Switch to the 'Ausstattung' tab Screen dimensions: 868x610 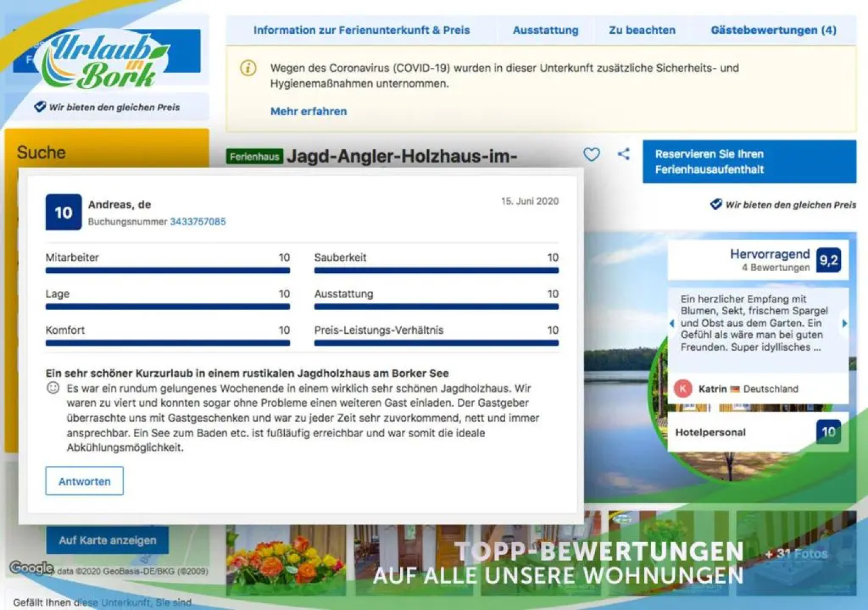(545, 30)
